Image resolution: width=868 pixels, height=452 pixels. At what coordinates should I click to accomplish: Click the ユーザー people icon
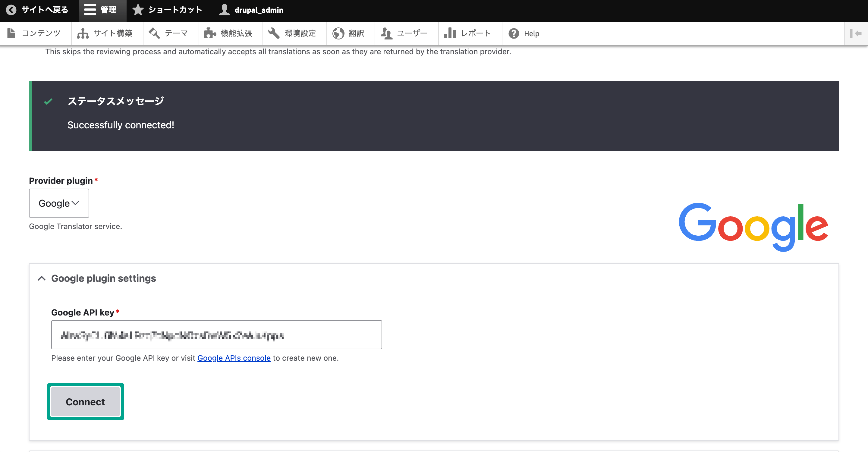point(386,33)
